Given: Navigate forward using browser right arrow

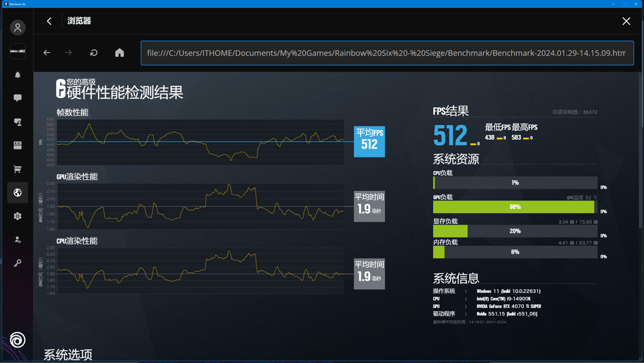Looking at the screenshot, I should [69, 53].
